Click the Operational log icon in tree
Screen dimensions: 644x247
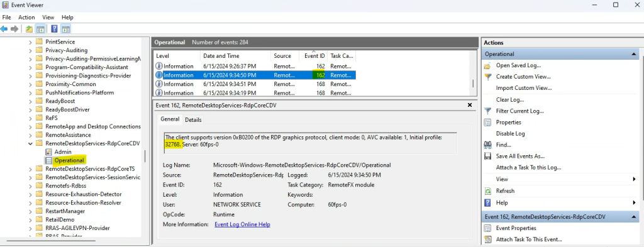coord(48,160)
